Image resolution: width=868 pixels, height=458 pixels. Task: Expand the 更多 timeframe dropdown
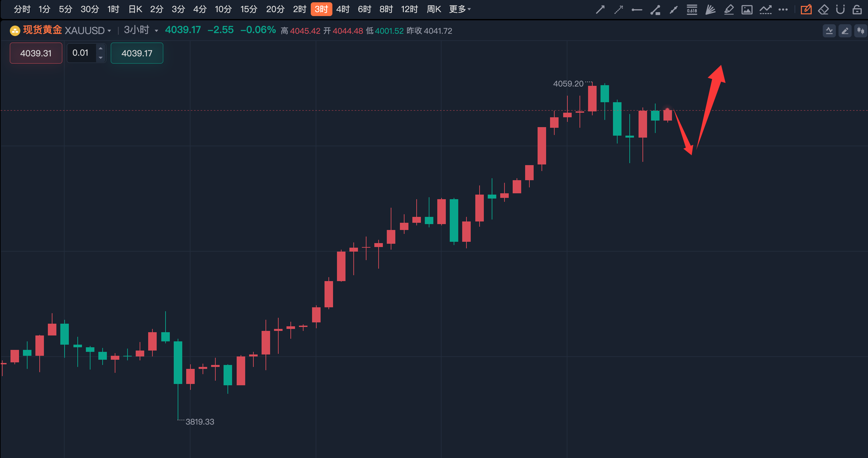pos(460,9)
